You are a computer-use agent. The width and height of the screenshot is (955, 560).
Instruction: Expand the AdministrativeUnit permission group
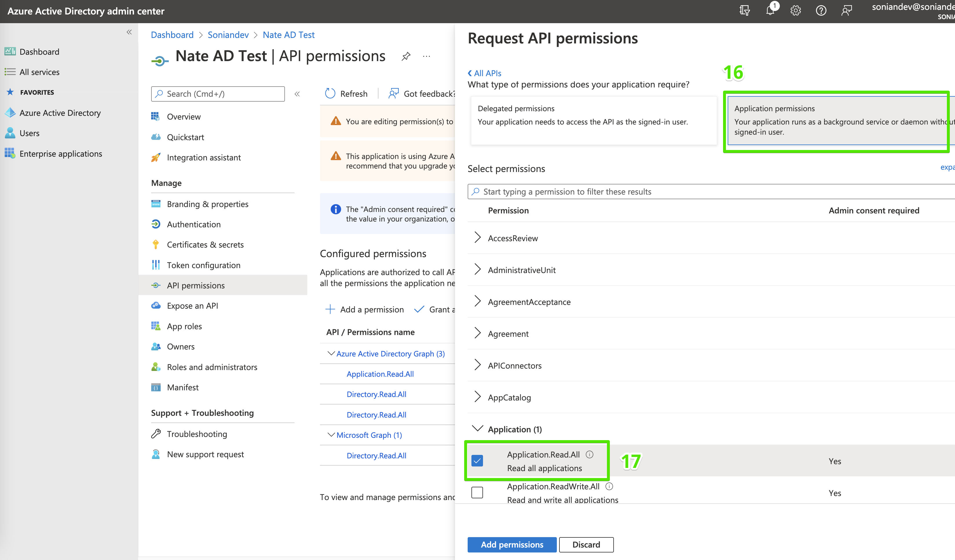pos(478,270)
